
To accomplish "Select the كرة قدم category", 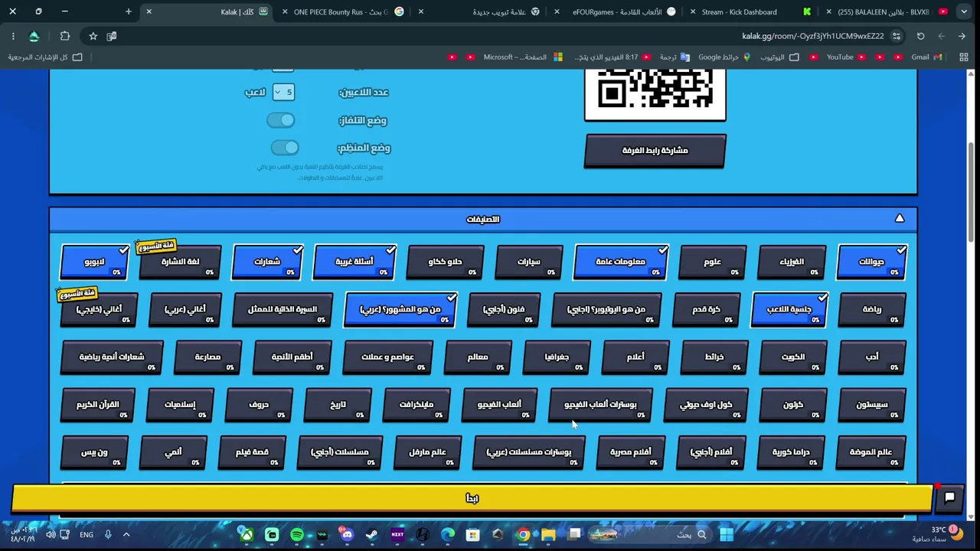I will point(706,309).
